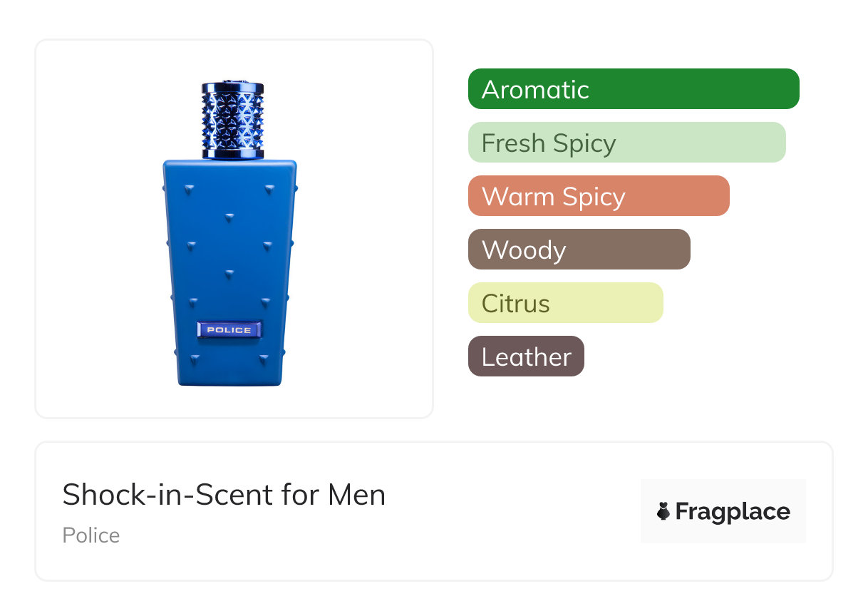Click the Fragplace perfume bottle logo icon
The width and height of the screenshot is (868, 616).
(x=663, y=511)
